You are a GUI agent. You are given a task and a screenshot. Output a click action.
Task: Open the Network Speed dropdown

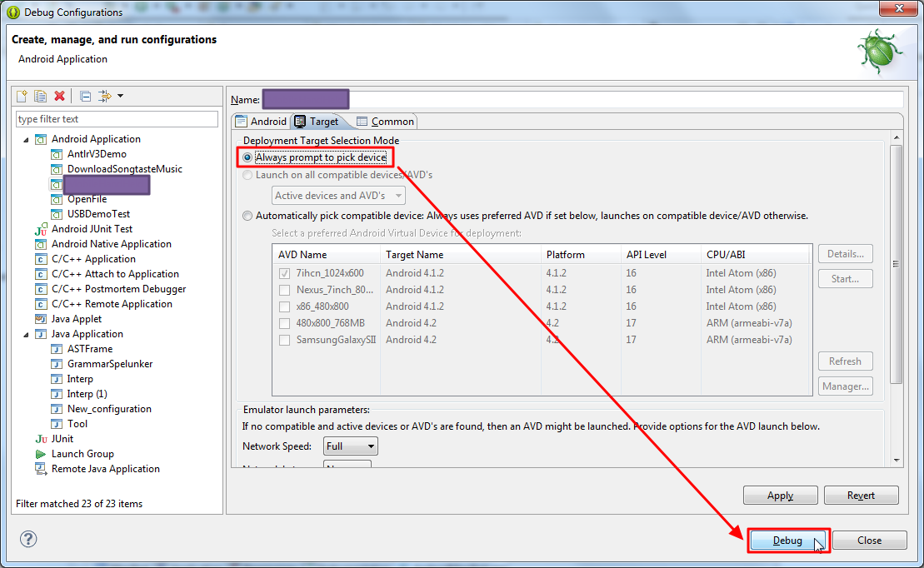[x=351, y=446]
